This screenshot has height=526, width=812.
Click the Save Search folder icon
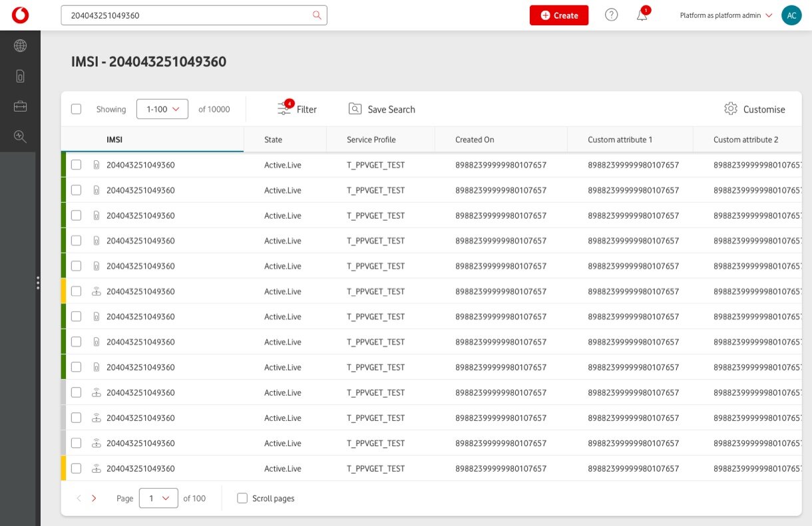click(355, 109)
